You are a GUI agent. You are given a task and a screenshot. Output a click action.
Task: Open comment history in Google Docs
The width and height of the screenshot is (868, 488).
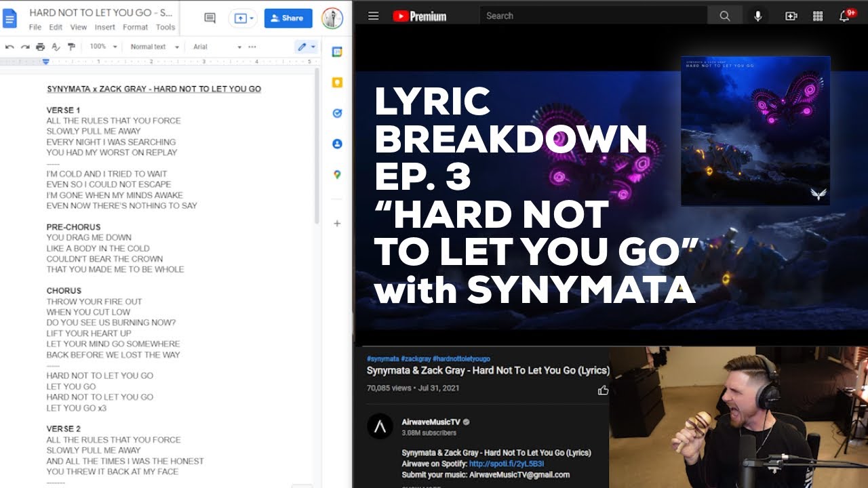click(x=210, y=18)
